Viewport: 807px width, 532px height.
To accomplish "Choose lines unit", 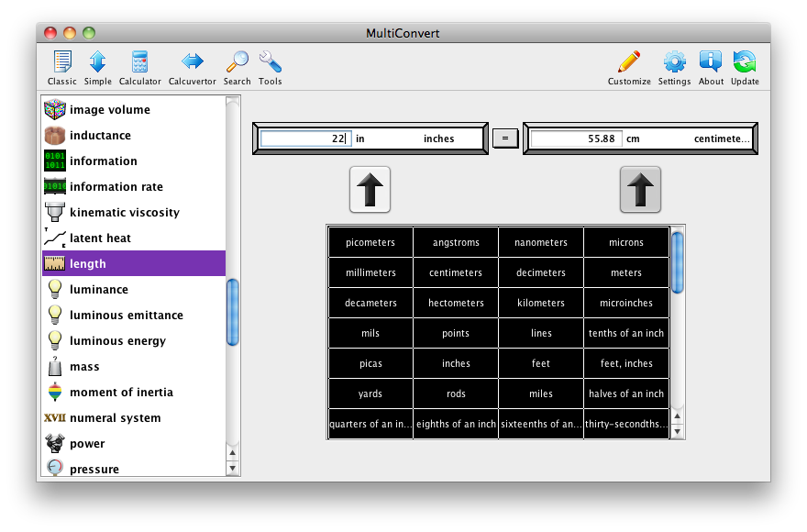I will point(541,333).
